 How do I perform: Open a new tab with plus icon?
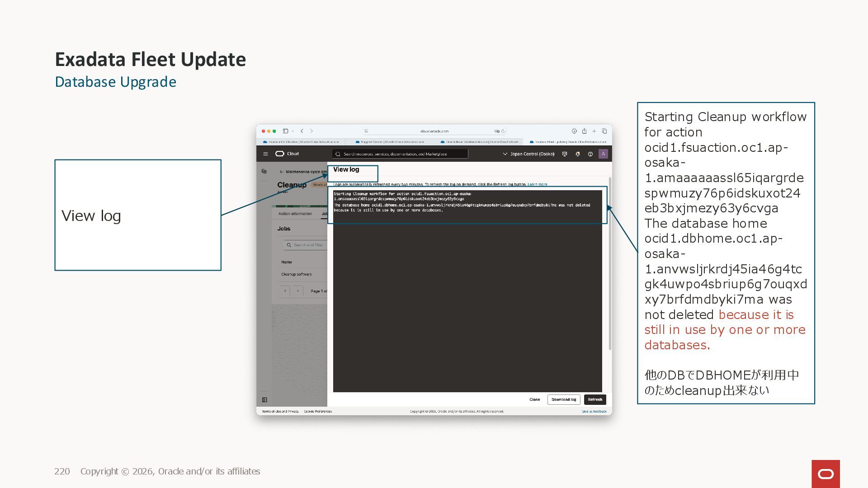(x=594, y=131)
